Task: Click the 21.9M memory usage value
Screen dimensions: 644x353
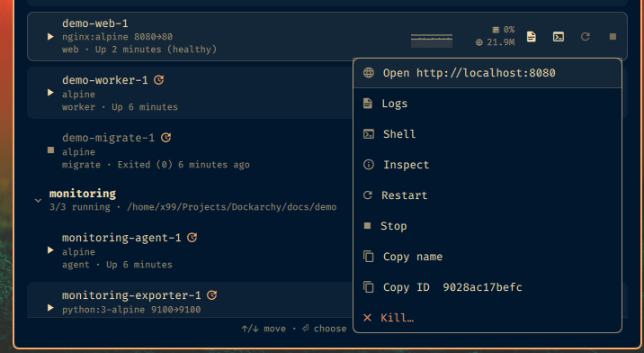Action: 501,42
